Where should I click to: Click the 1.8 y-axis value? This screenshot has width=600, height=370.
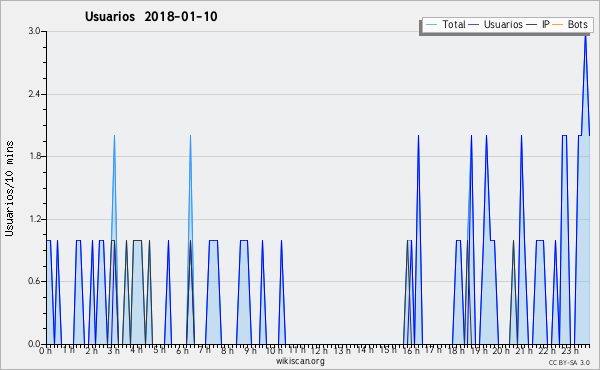[34, 156]
